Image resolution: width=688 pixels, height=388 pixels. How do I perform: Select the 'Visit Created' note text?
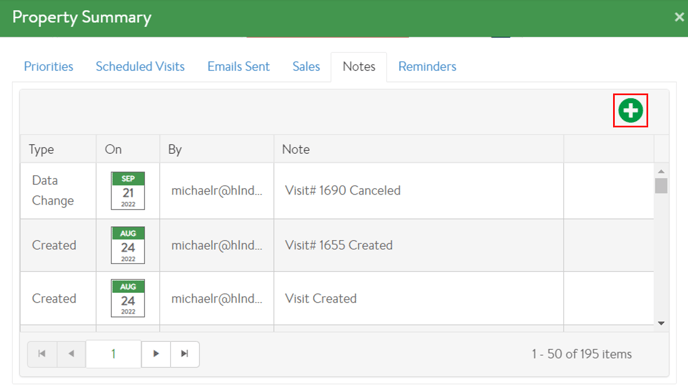pyautogui.click(x=321, y=298)
